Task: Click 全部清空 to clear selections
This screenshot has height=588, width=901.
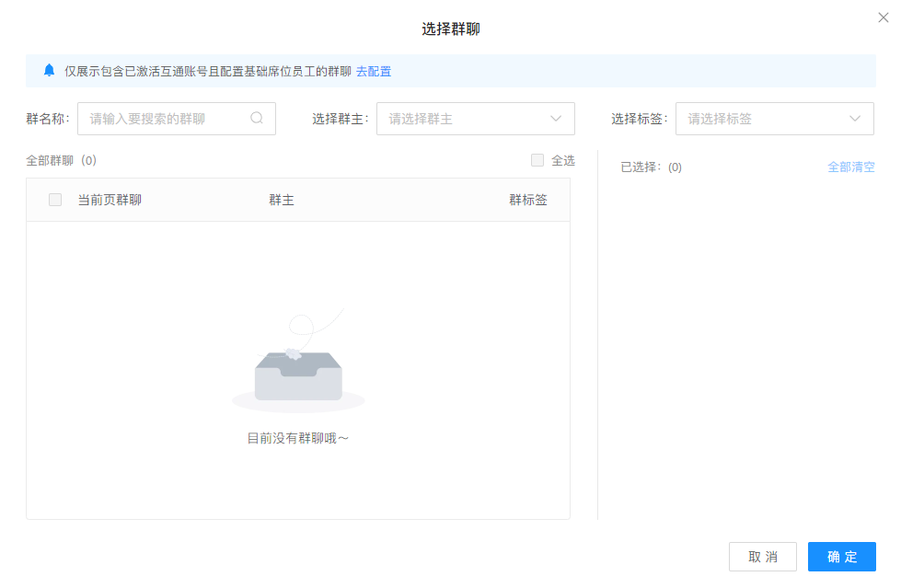Action: click(850, 167)
